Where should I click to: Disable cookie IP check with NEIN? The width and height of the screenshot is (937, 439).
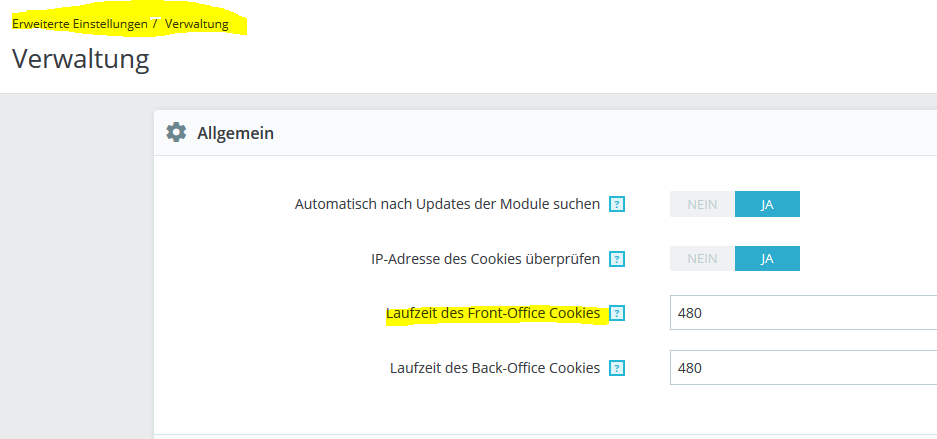[x=702, y=258]
